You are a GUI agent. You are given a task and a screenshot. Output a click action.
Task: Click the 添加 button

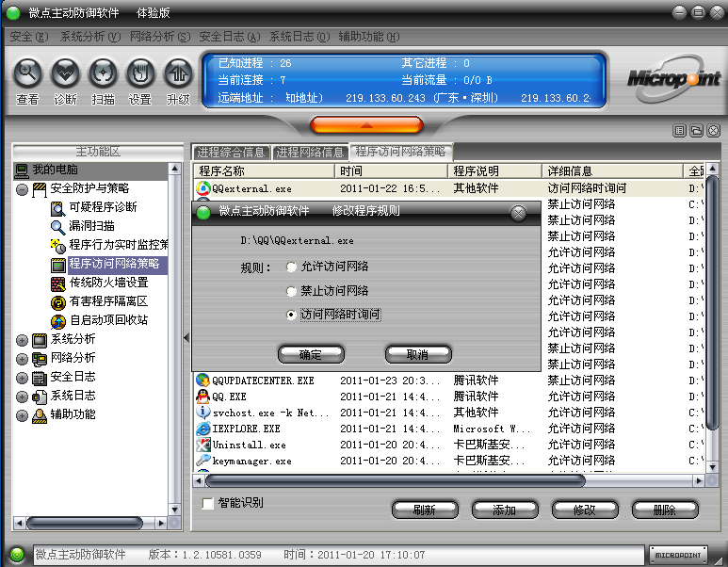click(x=505, y=510)
